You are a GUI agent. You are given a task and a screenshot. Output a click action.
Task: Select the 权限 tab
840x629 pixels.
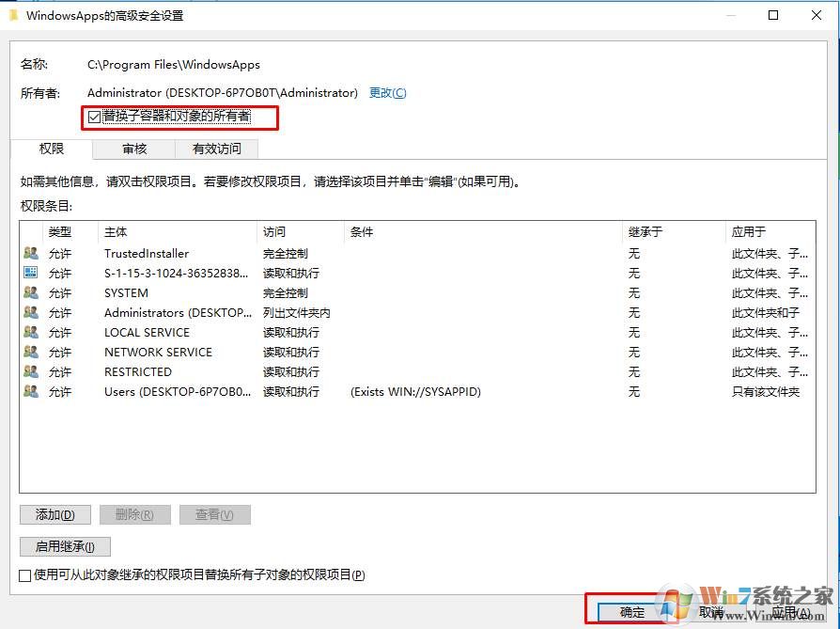[52, 149]
